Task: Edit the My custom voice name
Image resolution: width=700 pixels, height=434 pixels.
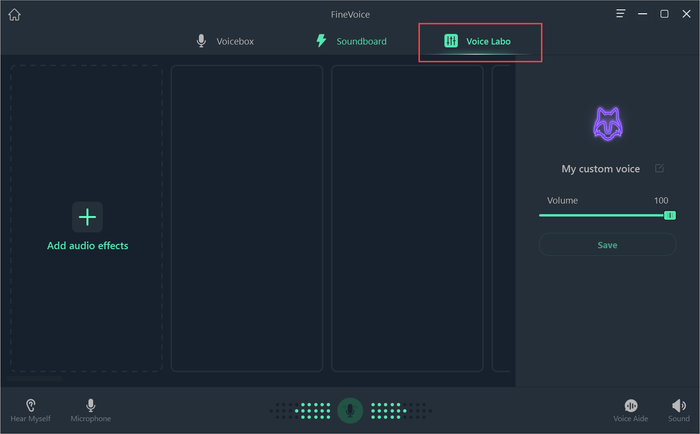Action: coord(659,168)
